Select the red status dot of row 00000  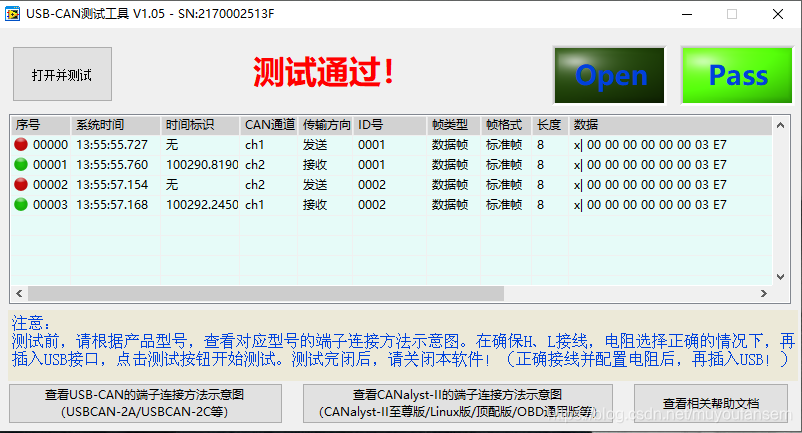click(21, 145)
